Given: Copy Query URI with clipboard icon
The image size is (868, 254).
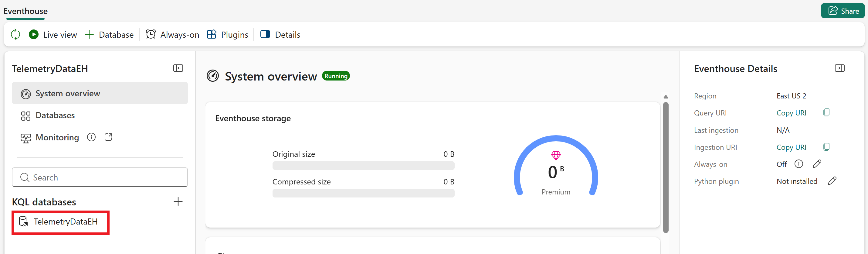Looking at the screenshot, I should pos(826,112).
